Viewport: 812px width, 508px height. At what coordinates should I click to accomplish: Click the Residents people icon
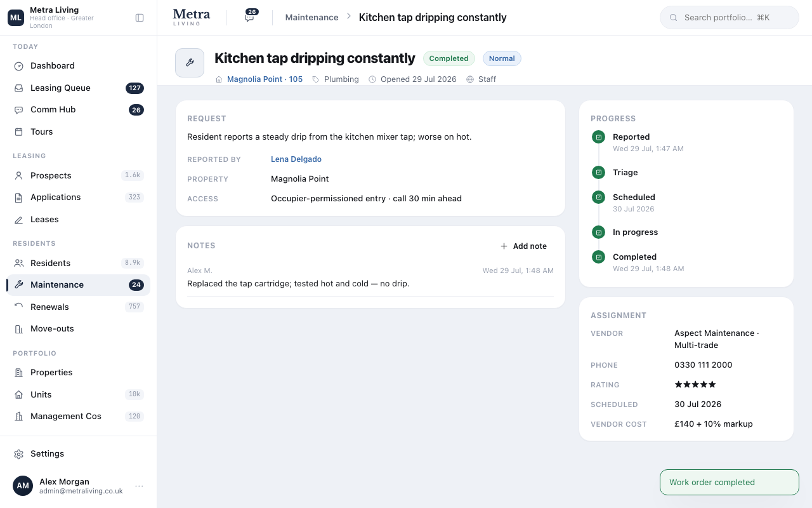(18, 264)
